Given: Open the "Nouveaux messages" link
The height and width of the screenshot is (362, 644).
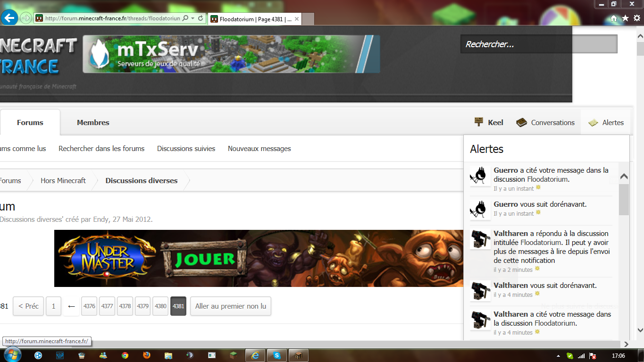Looking at the screenshot, I should 259,149.
